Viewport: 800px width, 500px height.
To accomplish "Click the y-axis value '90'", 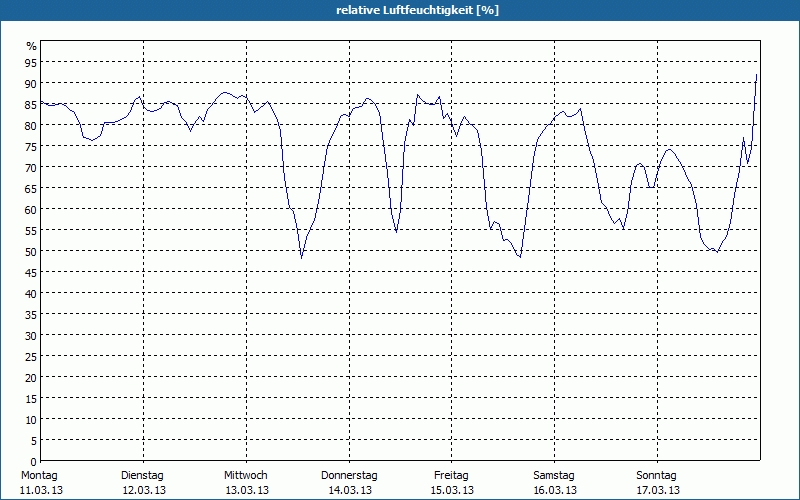I will tap(31, 84).
